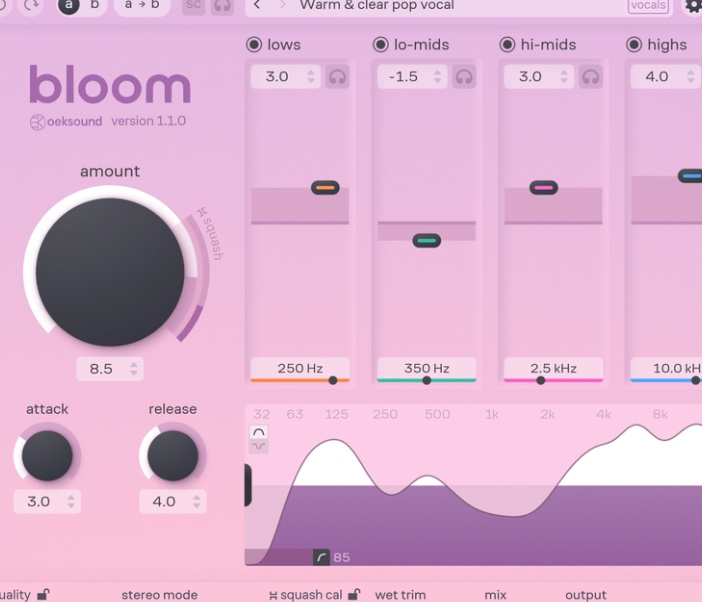Click the highs blue fader handle
This screenshot has height=602, width=702.
(x=690, y=176)
